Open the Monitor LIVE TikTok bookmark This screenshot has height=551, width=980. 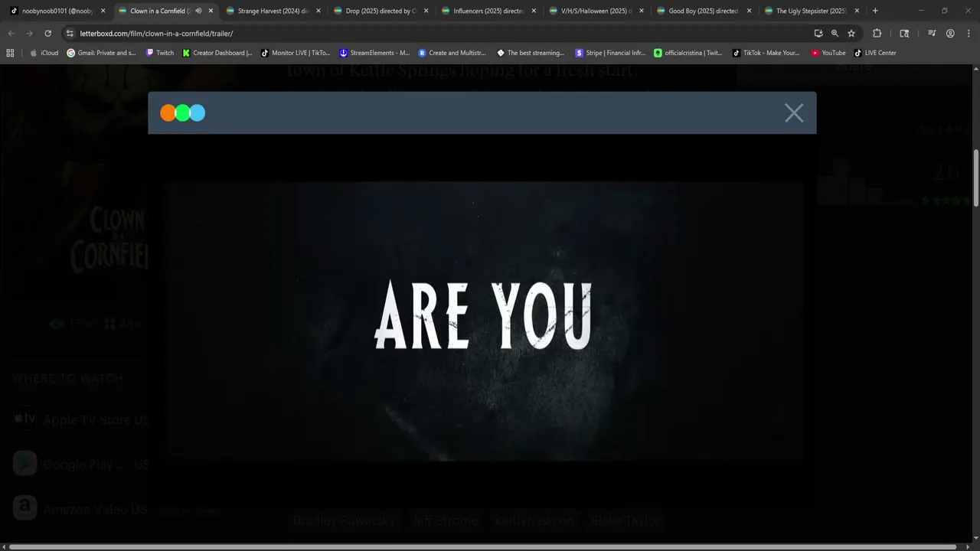[x=296, y=53]
